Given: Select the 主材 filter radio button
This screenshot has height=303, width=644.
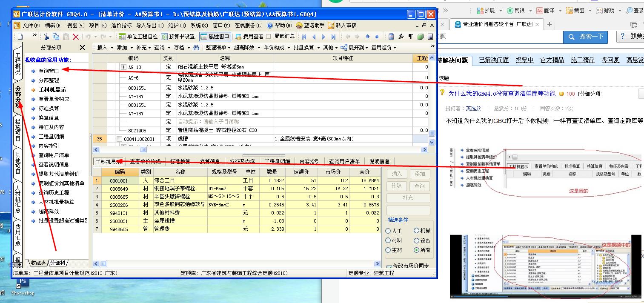Looking at the screenshot, I should pyautogui.click(x=388, y=250).
